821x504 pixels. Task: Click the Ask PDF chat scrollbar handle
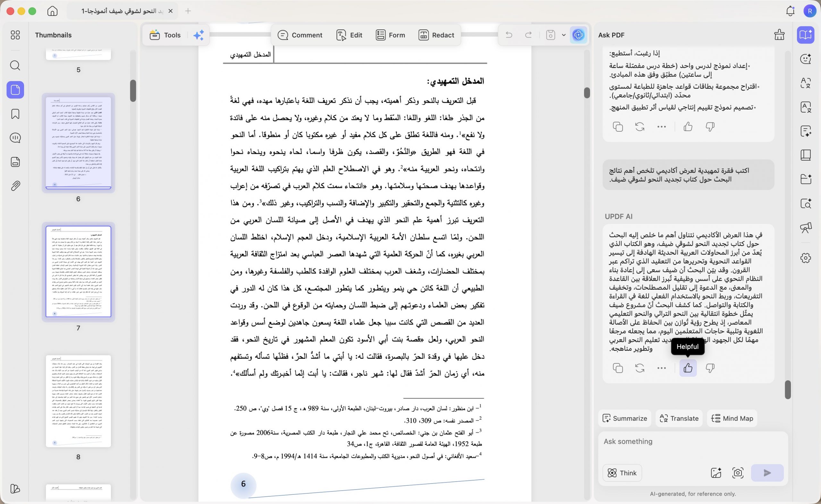click(788, 389)
